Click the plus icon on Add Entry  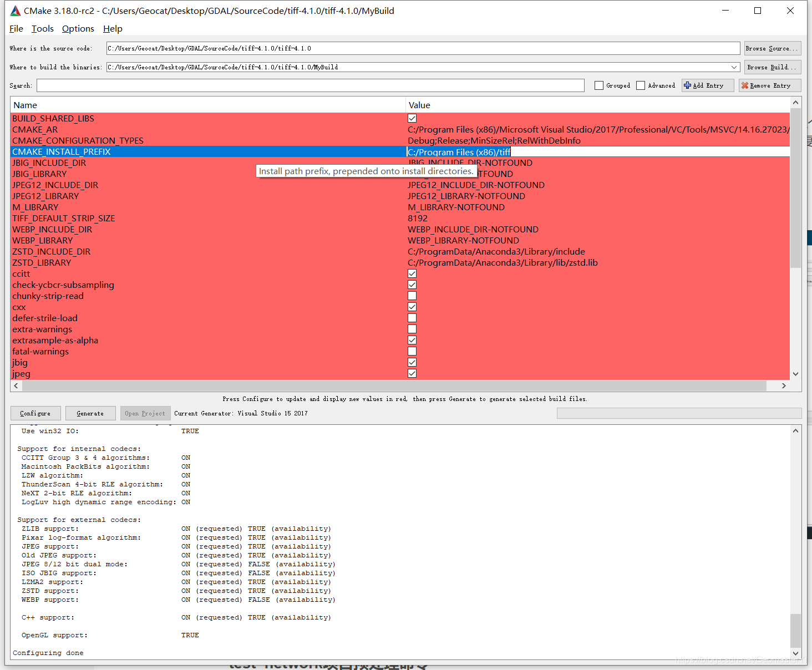688,85
